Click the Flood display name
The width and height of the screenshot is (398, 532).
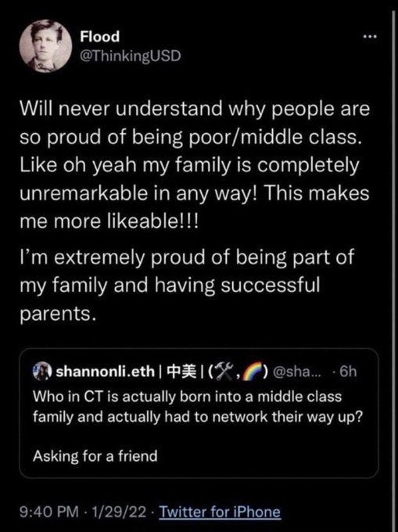99,36
